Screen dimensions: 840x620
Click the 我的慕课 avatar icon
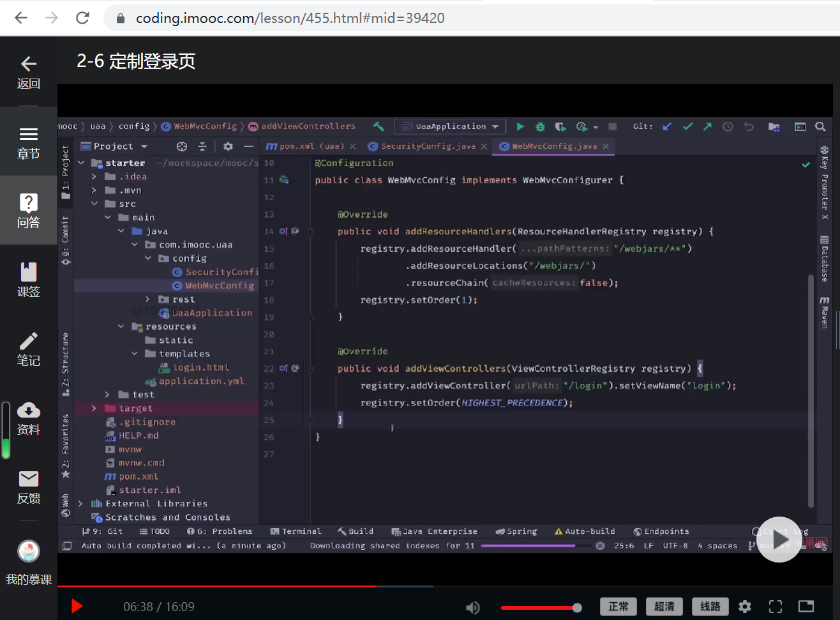point(29,550)
